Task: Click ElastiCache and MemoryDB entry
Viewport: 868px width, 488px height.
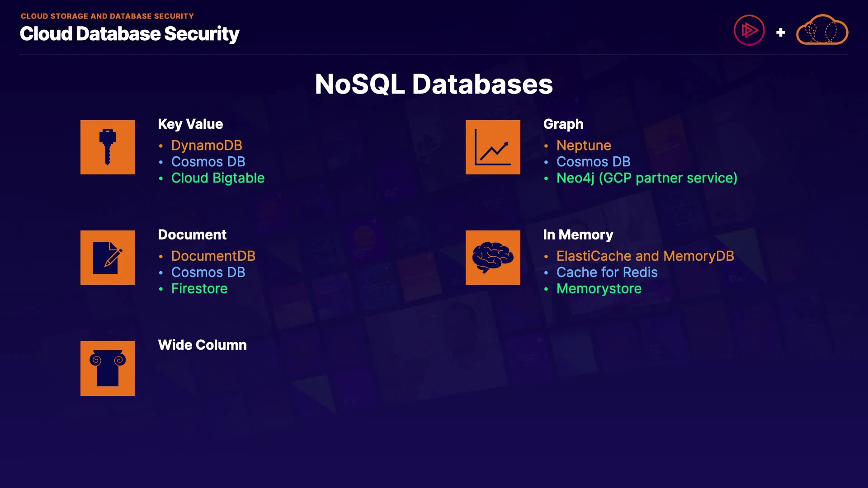Action: [x=645, y=256]
